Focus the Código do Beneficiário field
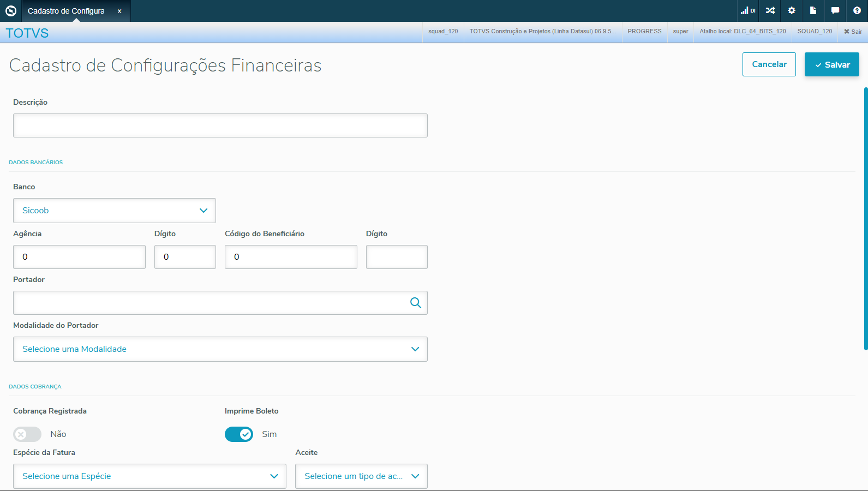The image size is (868, 491). coord(291,257)
